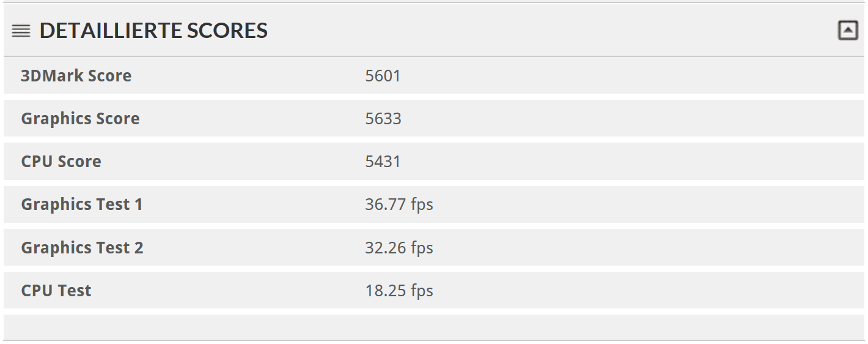This screenshot has width=868, height=344.
Task: Select the CPU Score label
Action: point(61,162)
